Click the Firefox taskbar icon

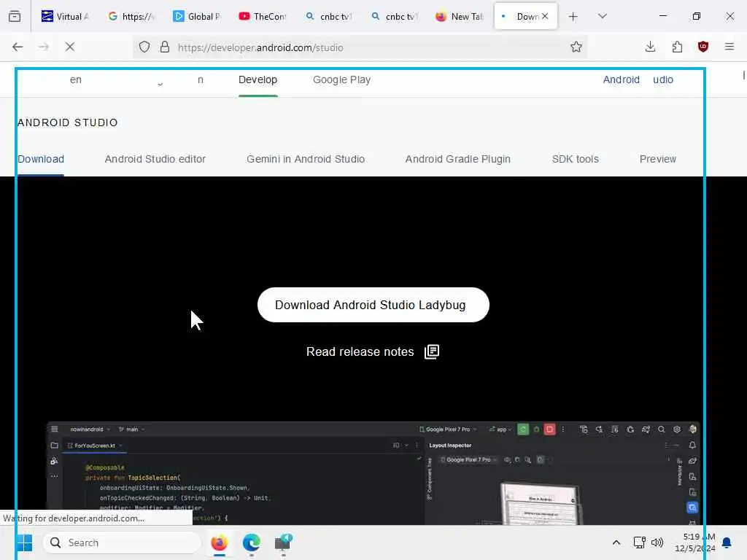point(219,542)
